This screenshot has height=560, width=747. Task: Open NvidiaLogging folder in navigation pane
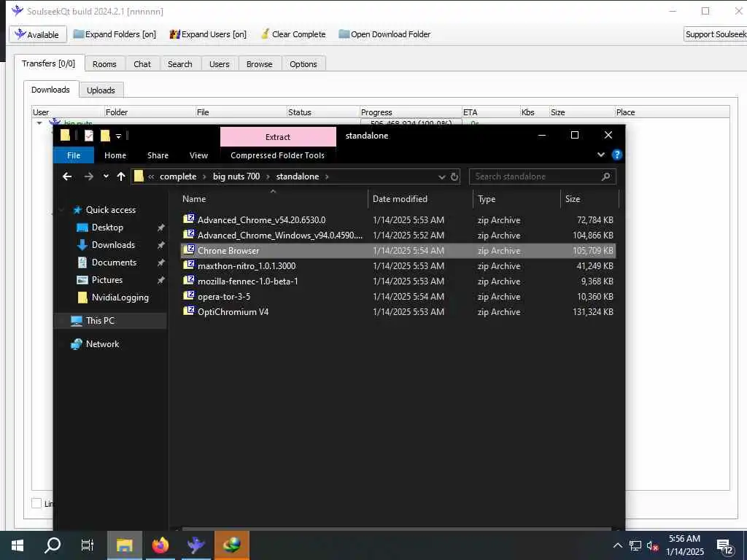click(x=120, y=297)
